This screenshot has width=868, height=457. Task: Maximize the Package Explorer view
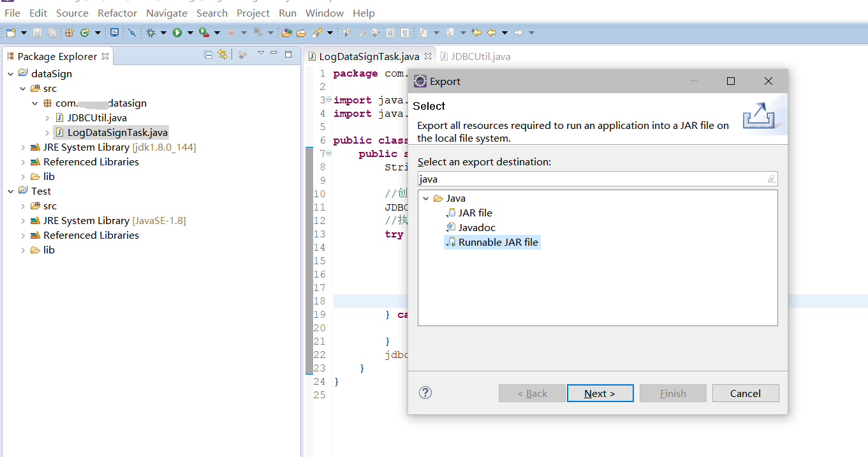click(x=288, y=54)
